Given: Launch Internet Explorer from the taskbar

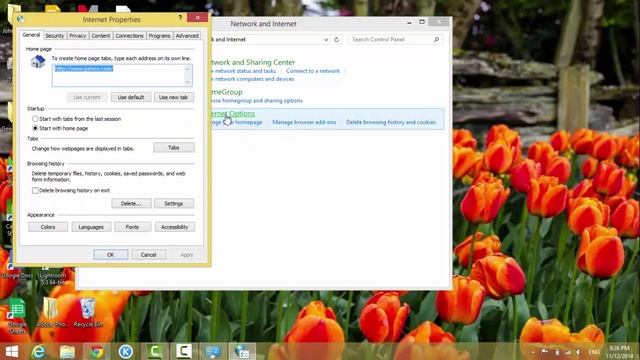Looking at the screenshot, I should pos(38,351).
